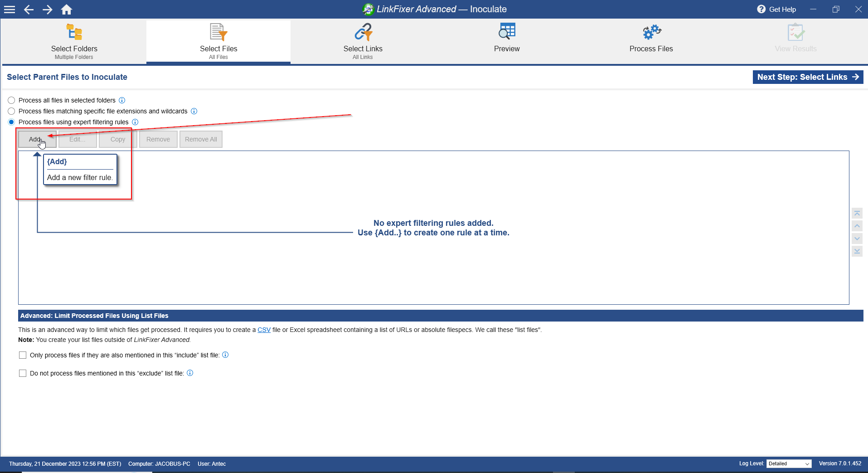This screenshot has height=473, width=868.
Task: Restore down the application window
Action: pyautogui.click(x=836, y=9)
